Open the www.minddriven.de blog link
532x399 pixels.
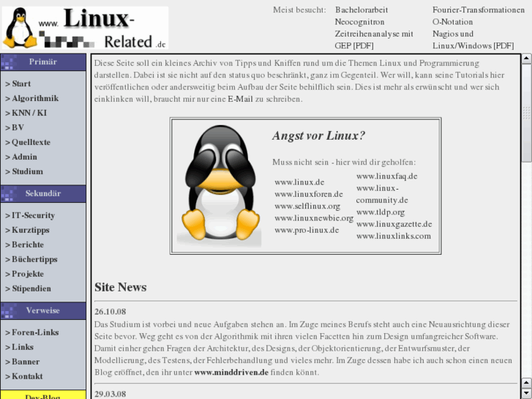(231, 372)
